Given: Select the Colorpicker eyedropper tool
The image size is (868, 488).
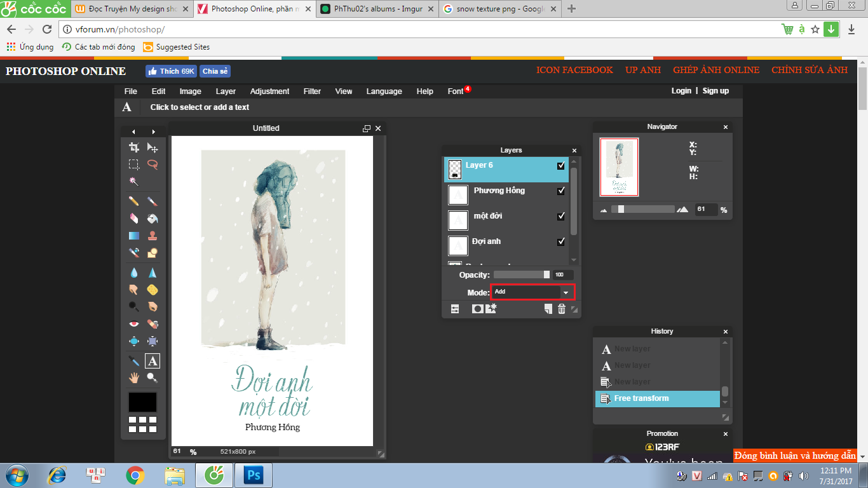Looking at the screenshot, I should [134, 361].
